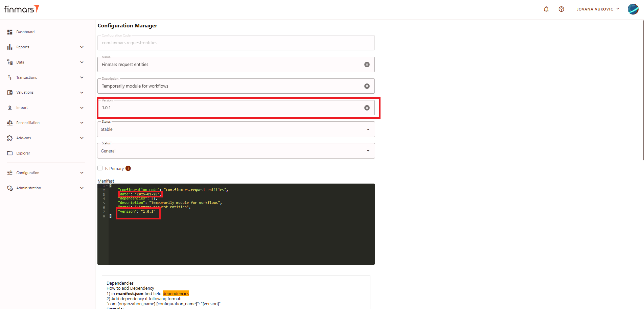The height and width of the screenshot is (309, 644).
Task: Click the Version input field
Action: 236,108
